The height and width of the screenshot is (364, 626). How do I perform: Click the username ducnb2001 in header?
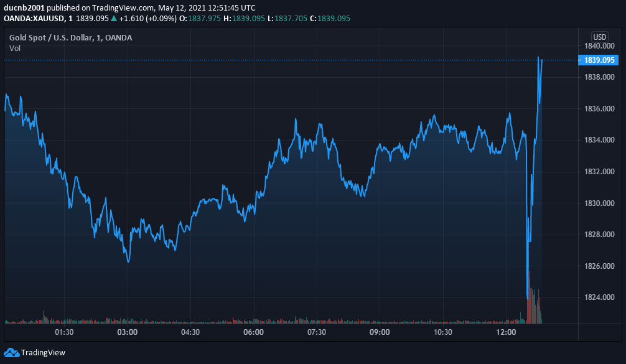[24, 7]
